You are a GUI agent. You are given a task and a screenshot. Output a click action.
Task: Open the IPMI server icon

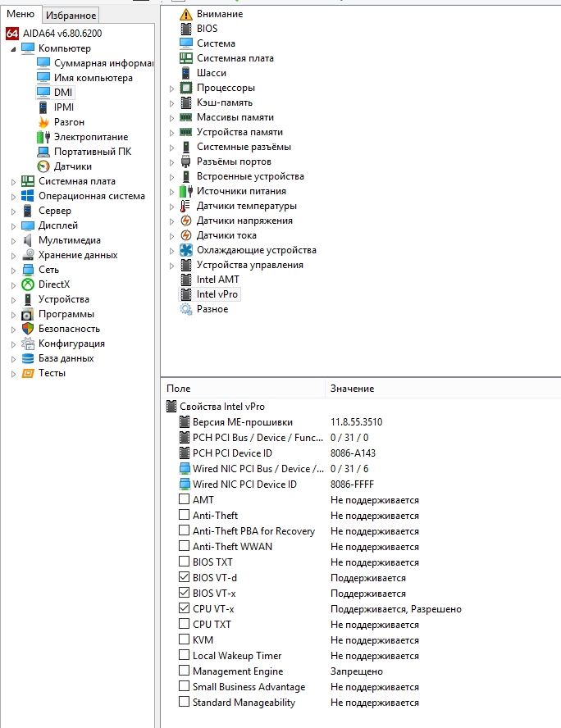click(x=43, y=107)
